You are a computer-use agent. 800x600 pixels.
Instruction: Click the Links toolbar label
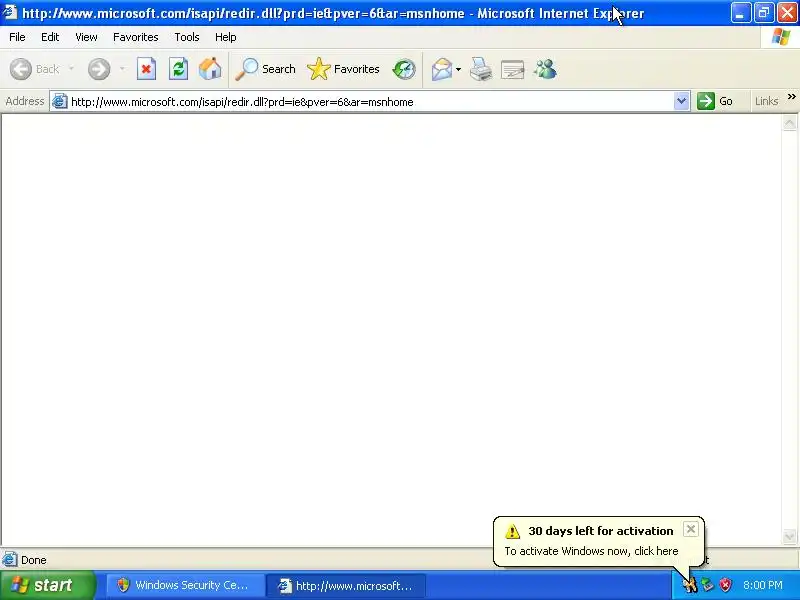click(766, 102)
